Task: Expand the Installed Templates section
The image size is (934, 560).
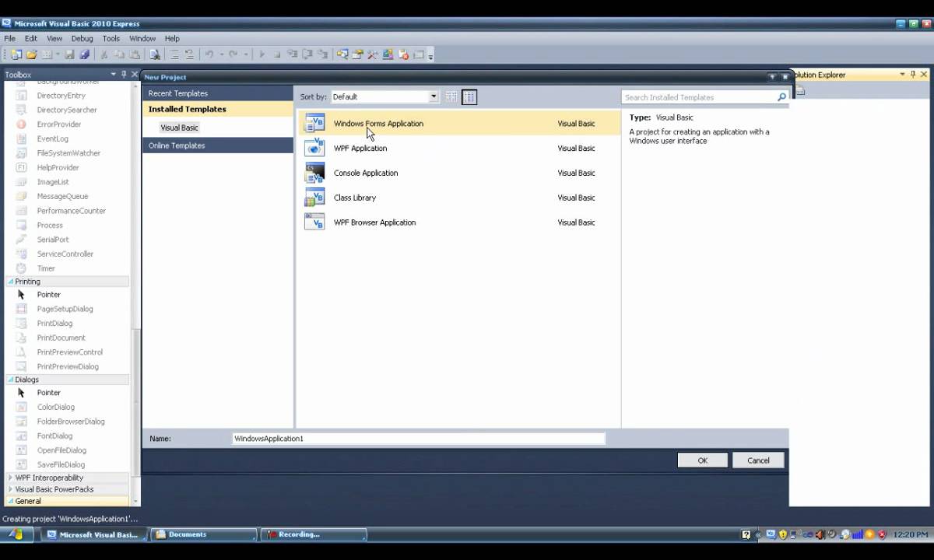Action: (187, 109)
